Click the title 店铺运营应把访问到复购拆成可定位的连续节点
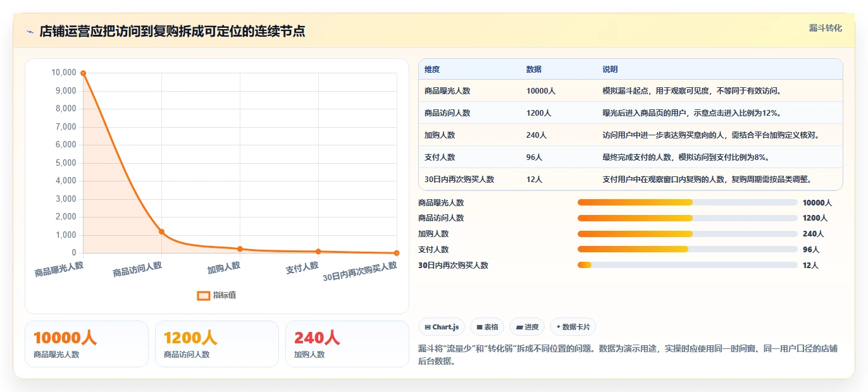 (x=172, y=32)
